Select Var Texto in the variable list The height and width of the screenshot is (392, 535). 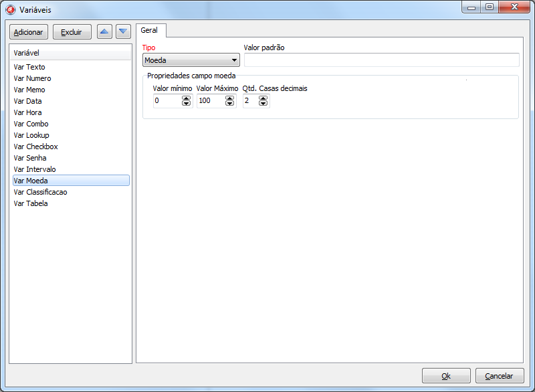29,67
